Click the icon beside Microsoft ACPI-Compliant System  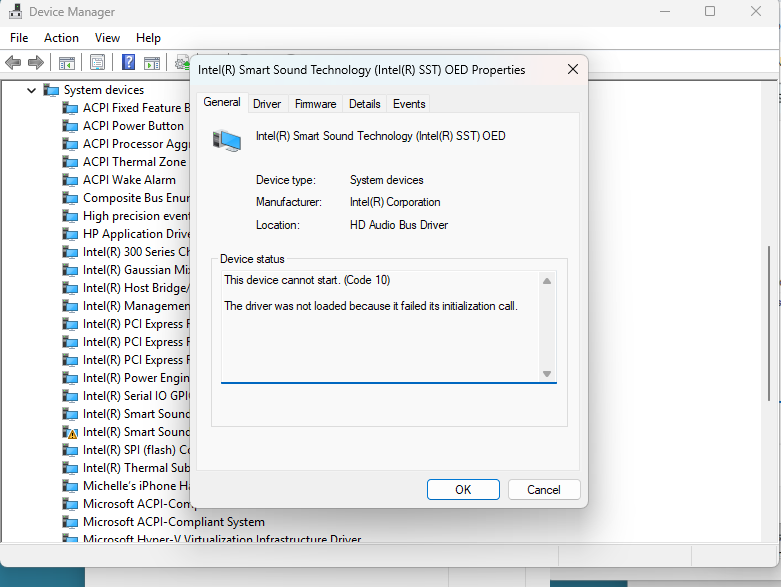[70, 522]
